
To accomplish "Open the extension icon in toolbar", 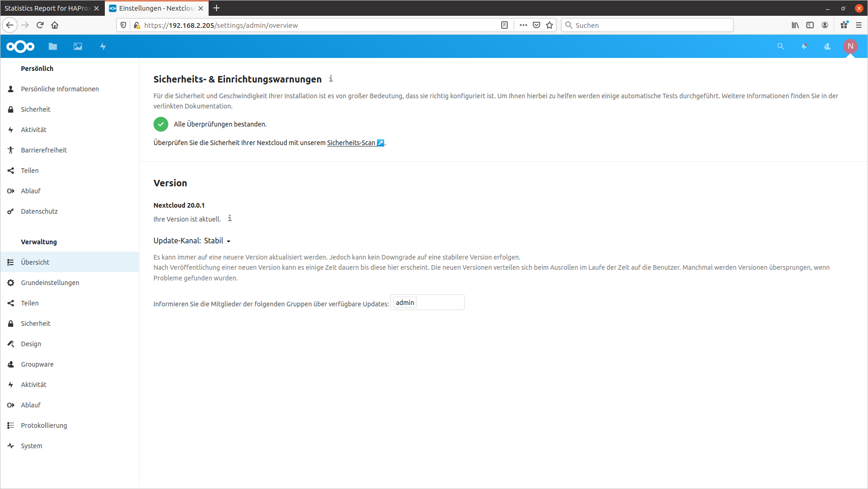I will (844, 25).
